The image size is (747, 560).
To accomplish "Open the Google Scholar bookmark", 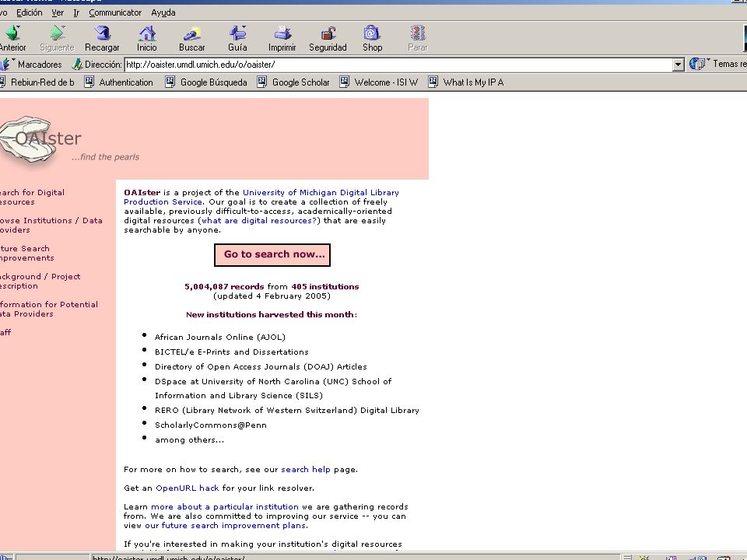I will [293, 82].
